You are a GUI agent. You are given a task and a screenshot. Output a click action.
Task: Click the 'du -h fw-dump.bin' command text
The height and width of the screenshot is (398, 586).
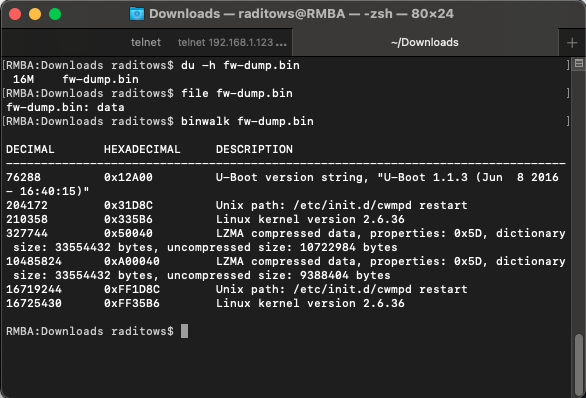coord(240,65)
